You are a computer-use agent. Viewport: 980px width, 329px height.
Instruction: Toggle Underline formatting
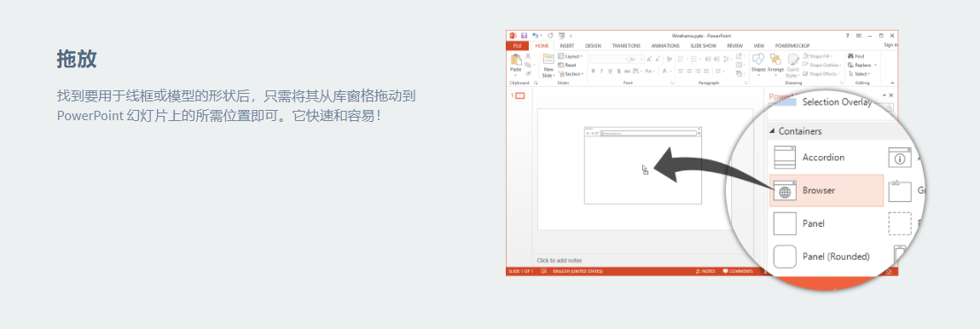610,71
